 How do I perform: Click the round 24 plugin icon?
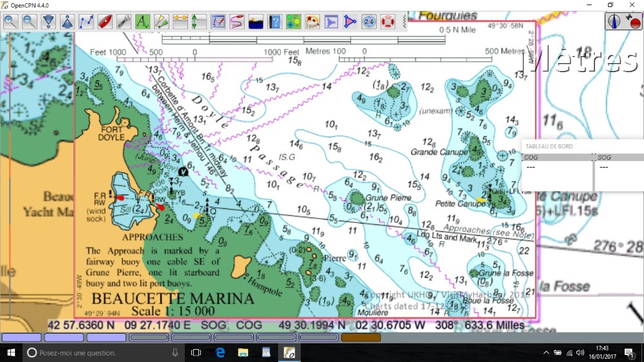pyautogui.click(x=369, y=21)
